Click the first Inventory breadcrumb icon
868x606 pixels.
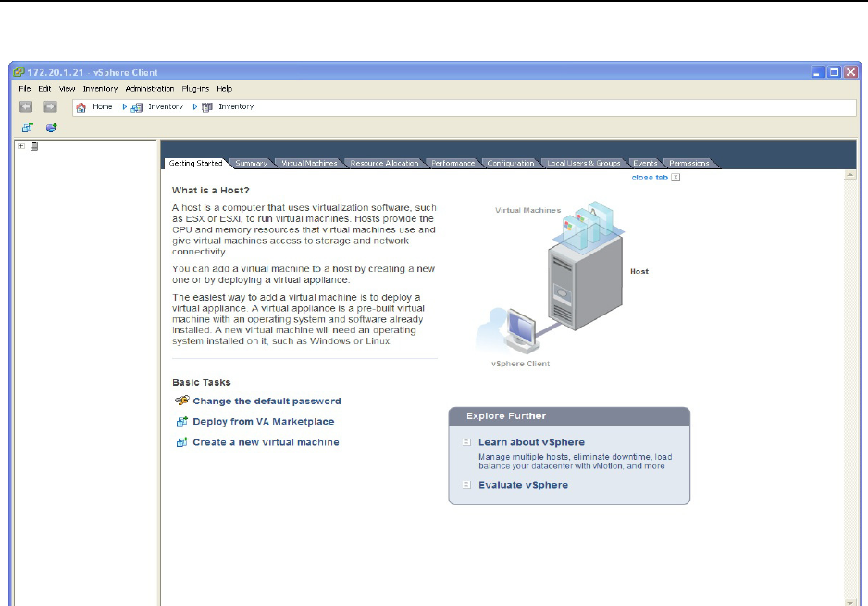[x=137, y=107]
